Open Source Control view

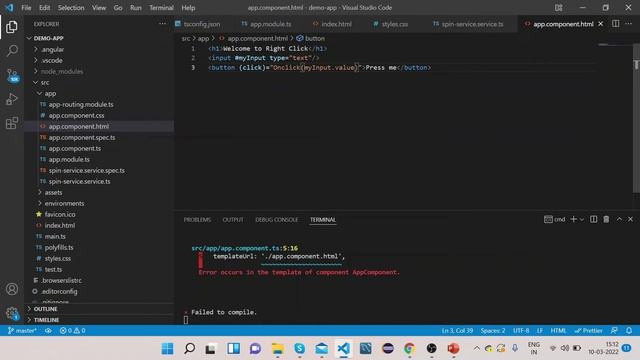[12, 76]
